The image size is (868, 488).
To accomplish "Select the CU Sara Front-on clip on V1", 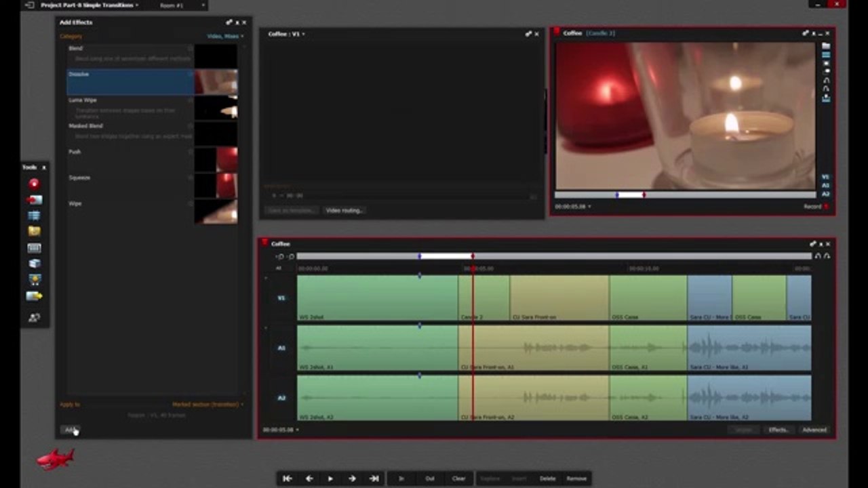I will click(559, 298).
